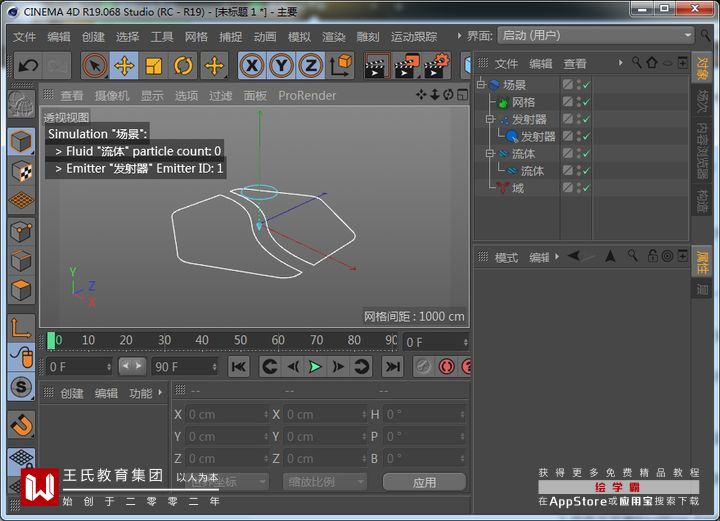
Task: Expand object manager menu overflow arrow
Action: [x=620, y=62]
